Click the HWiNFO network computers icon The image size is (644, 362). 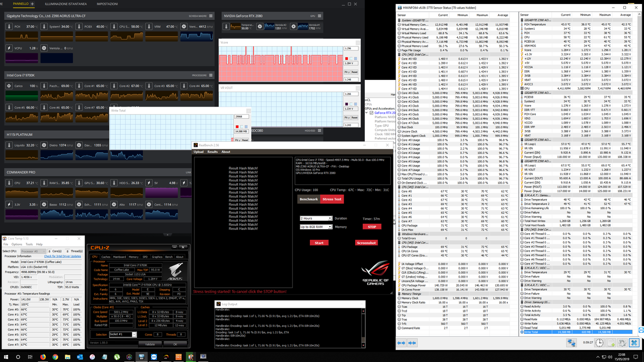pos(572,342)
